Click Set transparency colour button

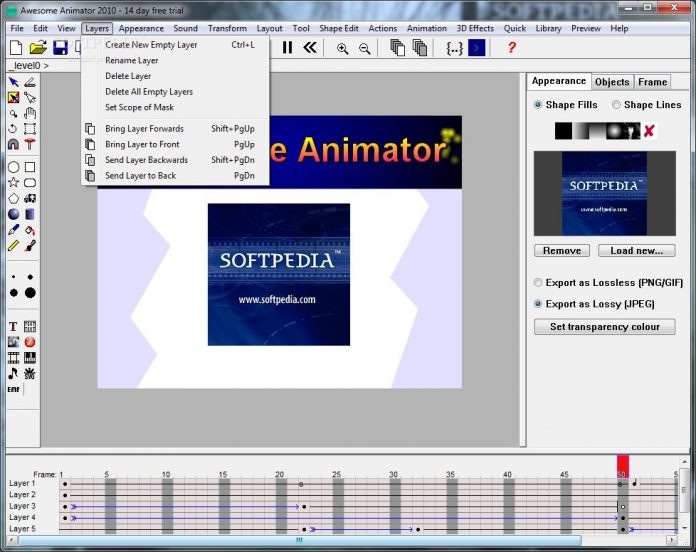coord(605,327)
